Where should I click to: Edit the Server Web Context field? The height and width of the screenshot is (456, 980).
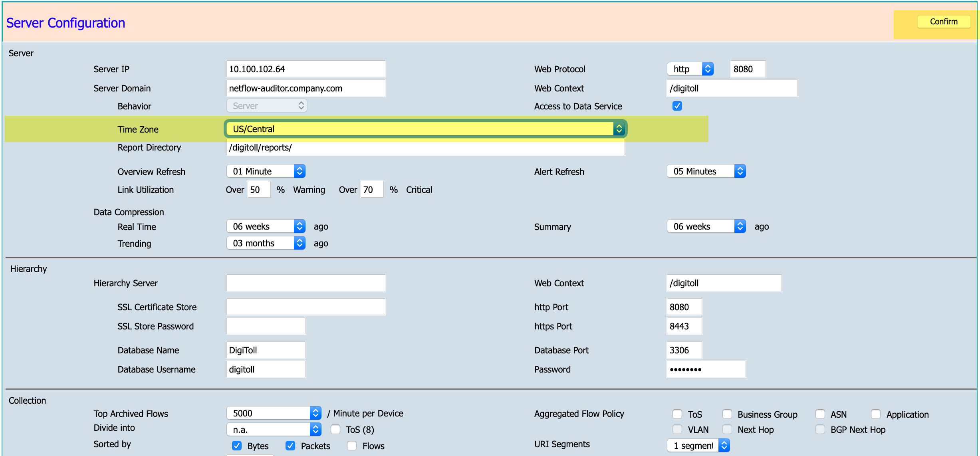point(732,88)
